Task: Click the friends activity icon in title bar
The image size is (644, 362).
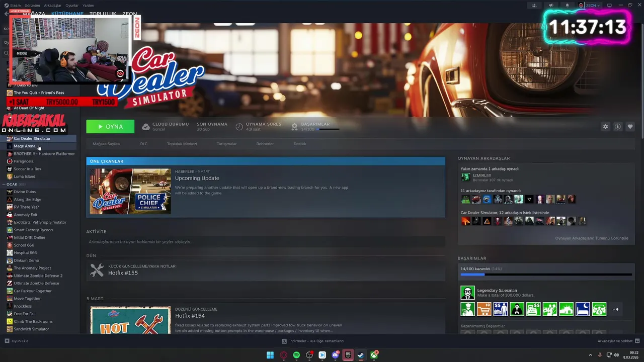Action: coord(534,6)
